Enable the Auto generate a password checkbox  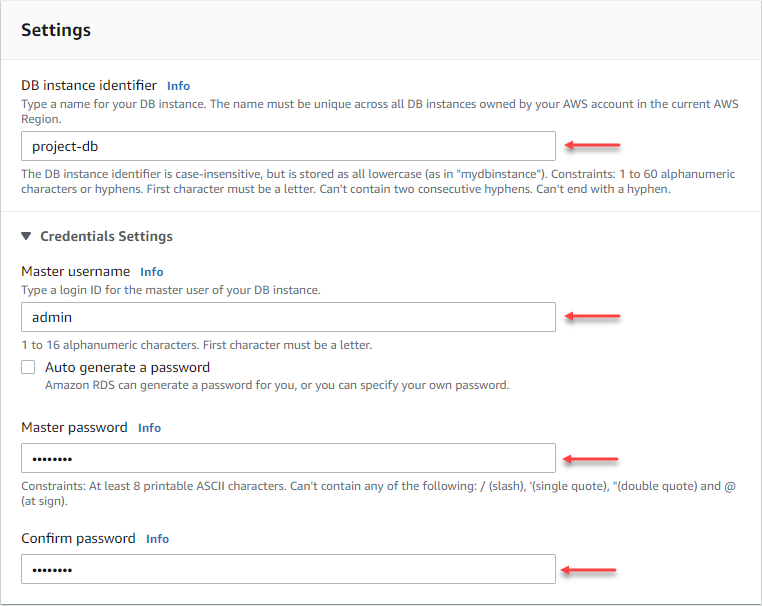(28, 367)
